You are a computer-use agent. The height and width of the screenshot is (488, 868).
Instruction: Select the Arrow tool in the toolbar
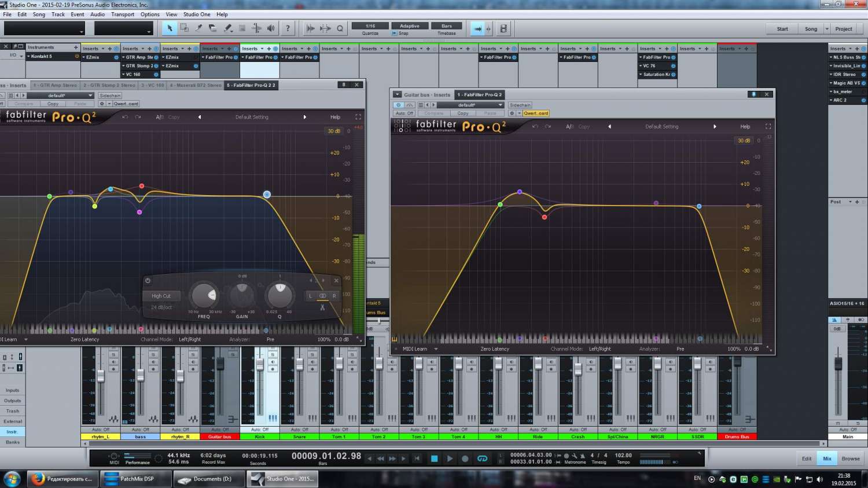click(x=170, y=28)
